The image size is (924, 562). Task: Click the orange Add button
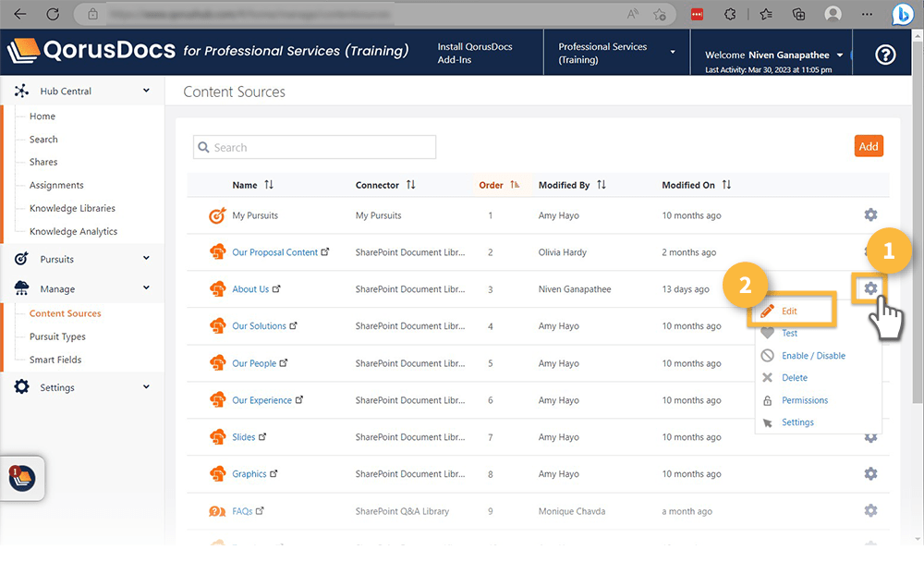coord(868,146)
